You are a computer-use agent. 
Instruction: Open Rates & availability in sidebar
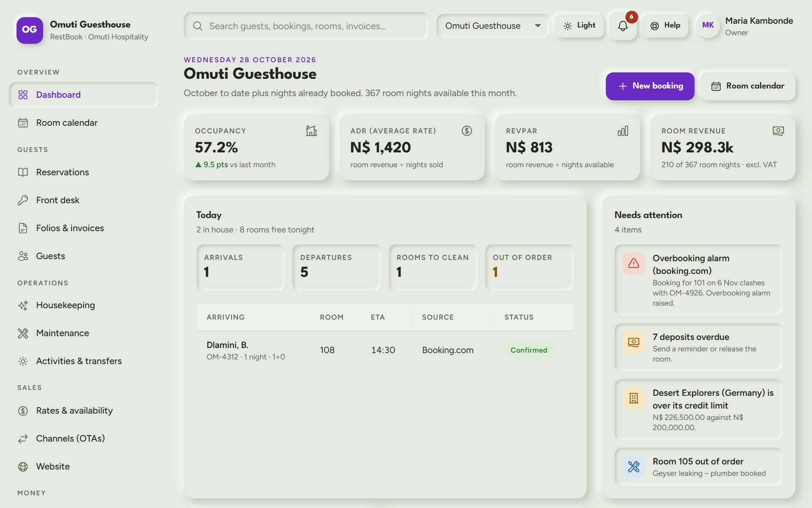pyautogui.click(x=84, y=411)
